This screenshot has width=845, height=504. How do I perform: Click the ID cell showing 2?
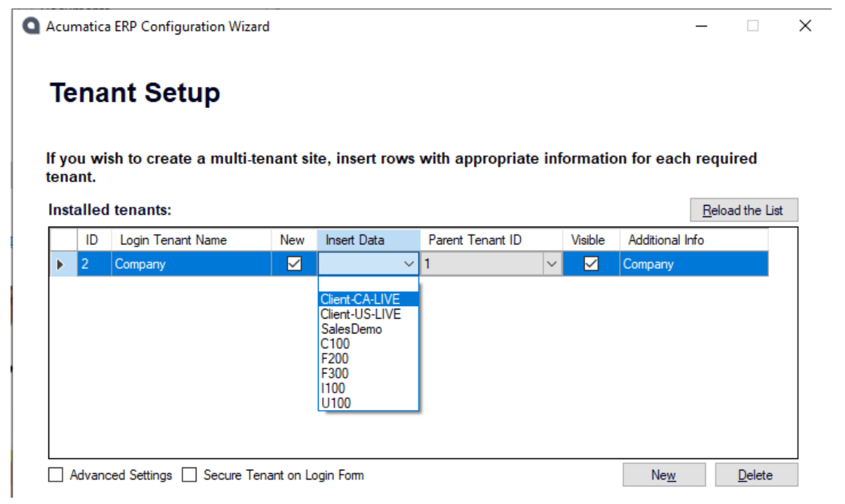tap(94, 264)
